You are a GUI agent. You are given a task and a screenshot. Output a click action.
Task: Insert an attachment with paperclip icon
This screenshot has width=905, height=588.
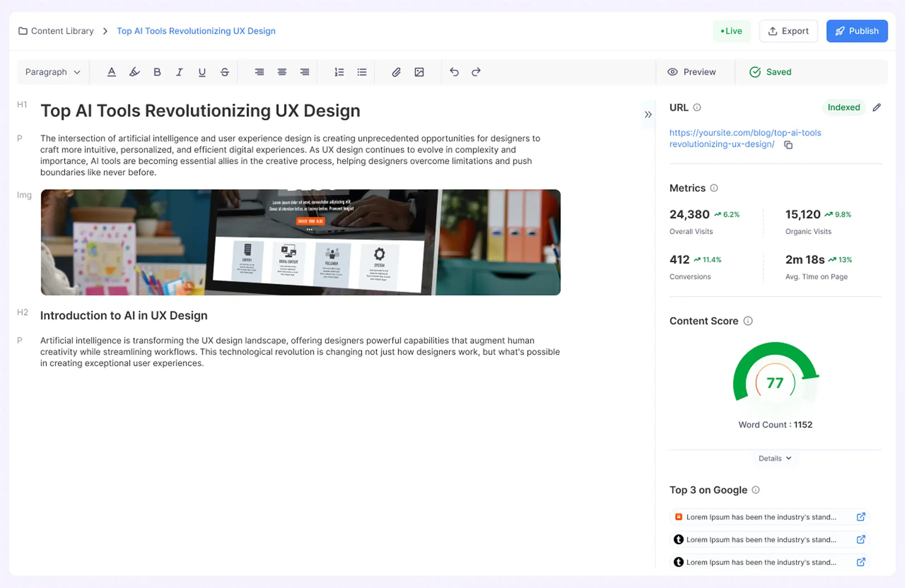pos(396,72)
